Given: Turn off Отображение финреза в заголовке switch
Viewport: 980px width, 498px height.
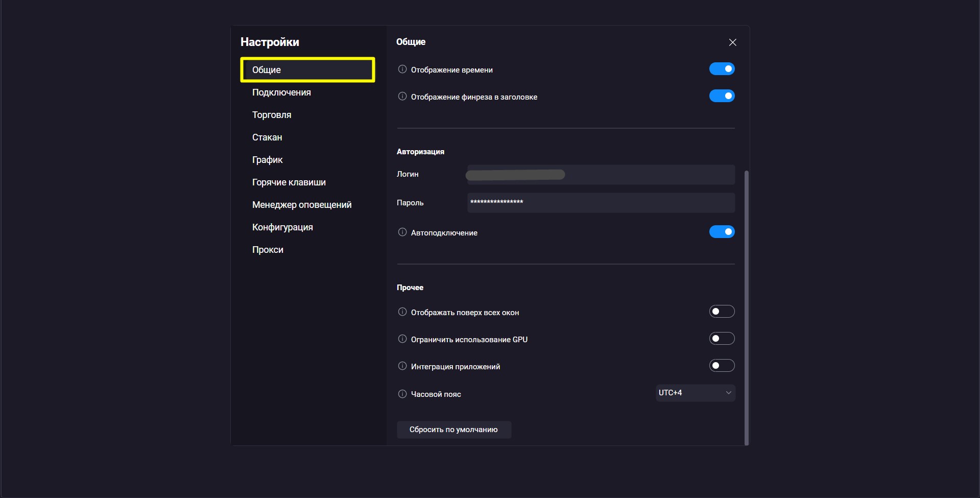Looking at the screenshot, I should [722, 96].
